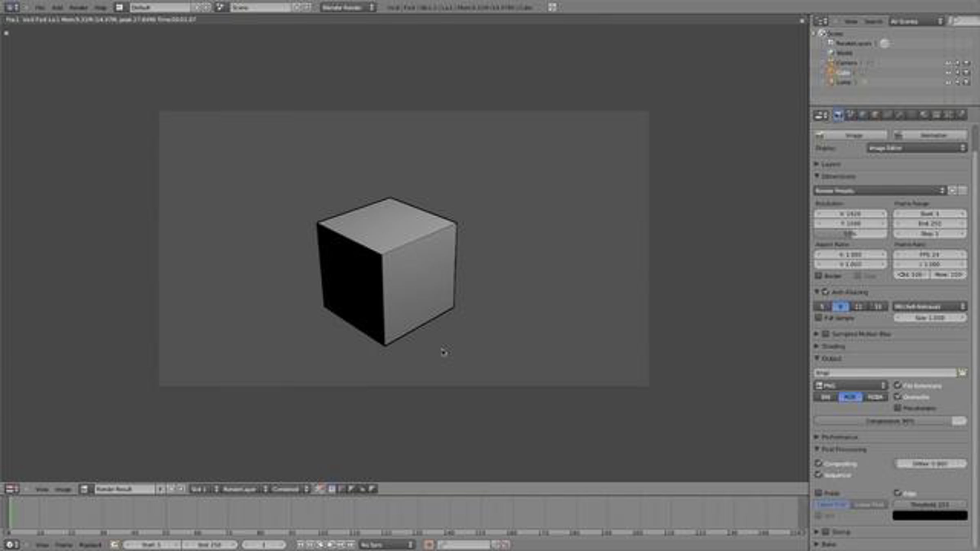Click the Blender info editor-type icon
The height and width of the screenshot is (551, 980).
click(x=11, y=7)
